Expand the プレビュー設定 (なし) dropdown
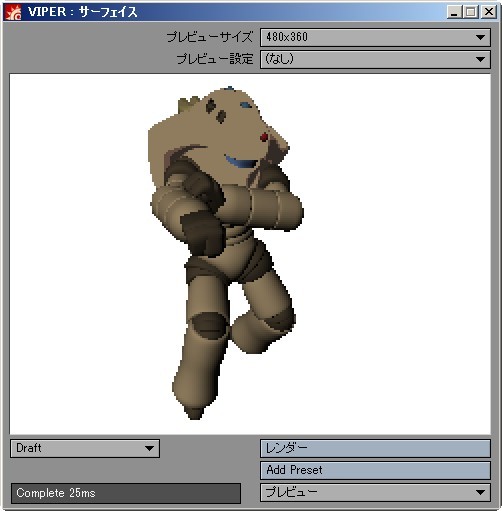Screen dimensions: 502x511 pos(375,59)
